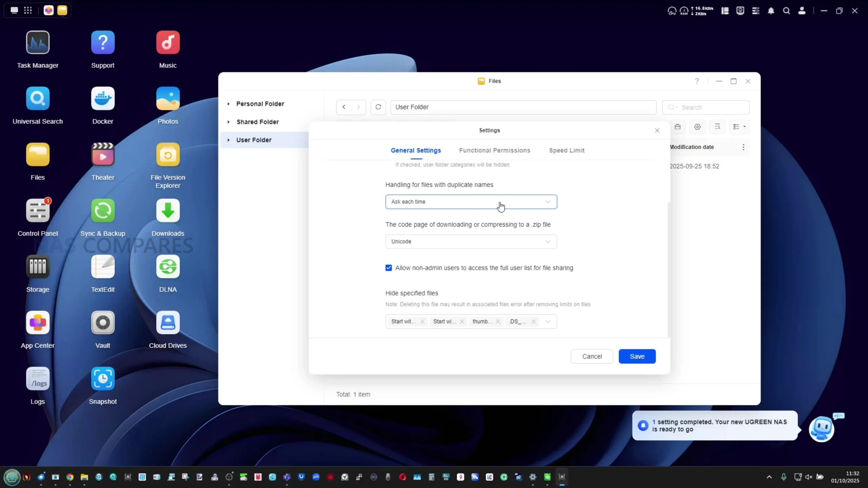Open the duplicate names handling dropdown

tap(471, 202)
